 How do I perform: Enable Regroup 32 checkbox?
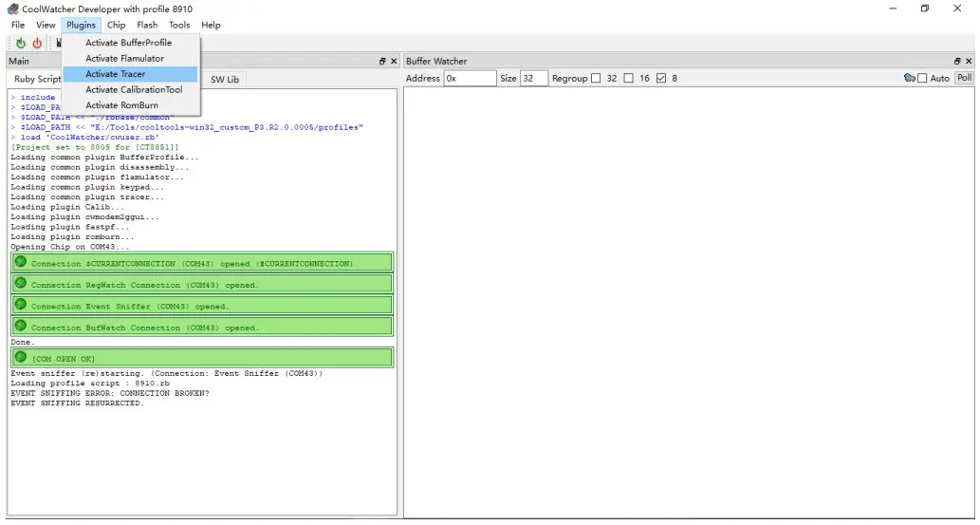[x=596, y=78]
